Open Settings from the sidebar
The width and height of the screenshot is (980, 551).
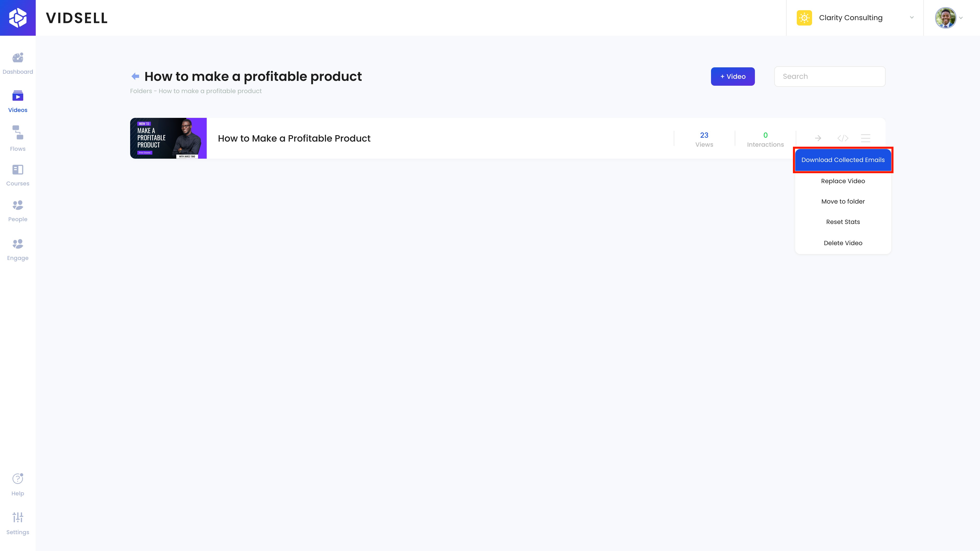tap(18, 518)
